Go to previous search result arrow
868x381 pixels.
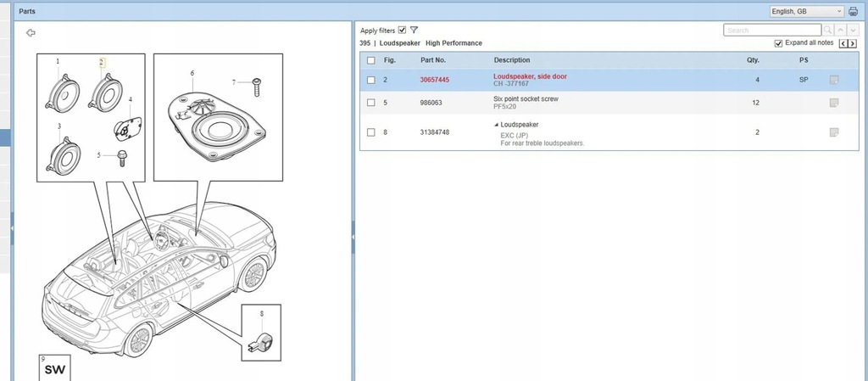point(840,30)
